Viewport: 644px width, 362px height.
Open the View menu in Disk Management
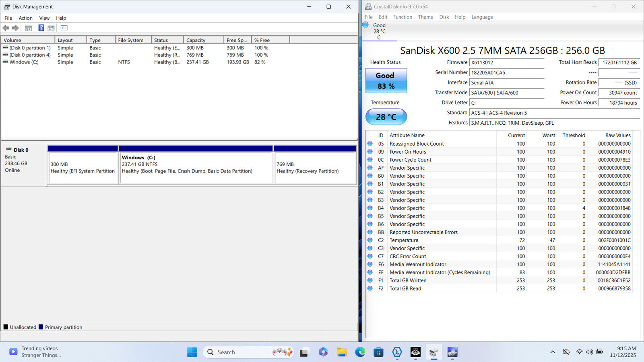click(x=44, y=18)
